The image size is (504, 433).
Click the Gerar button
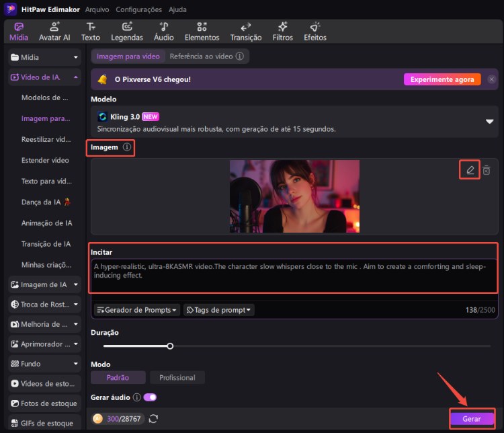point(472,418)
